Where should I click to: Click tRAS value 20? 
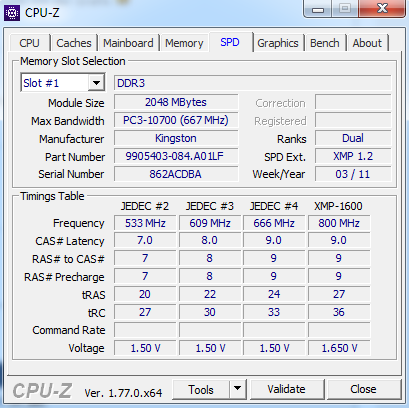[145, 294]
